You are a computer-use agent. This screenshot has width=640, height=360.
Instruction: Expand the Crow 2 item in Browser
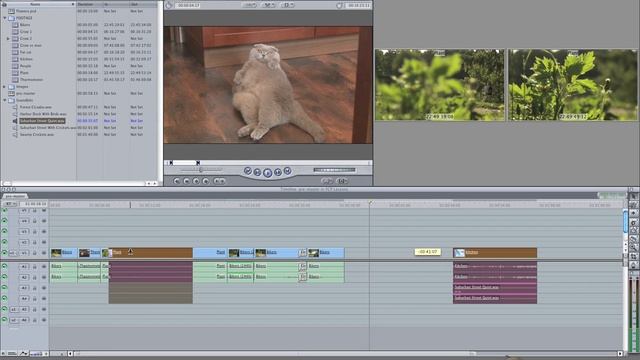pos(8,38)
